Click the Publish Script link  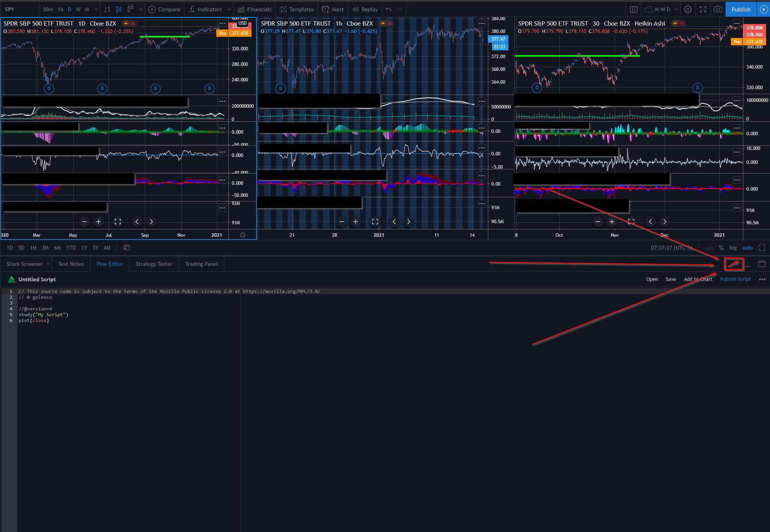tap(735, 279)
